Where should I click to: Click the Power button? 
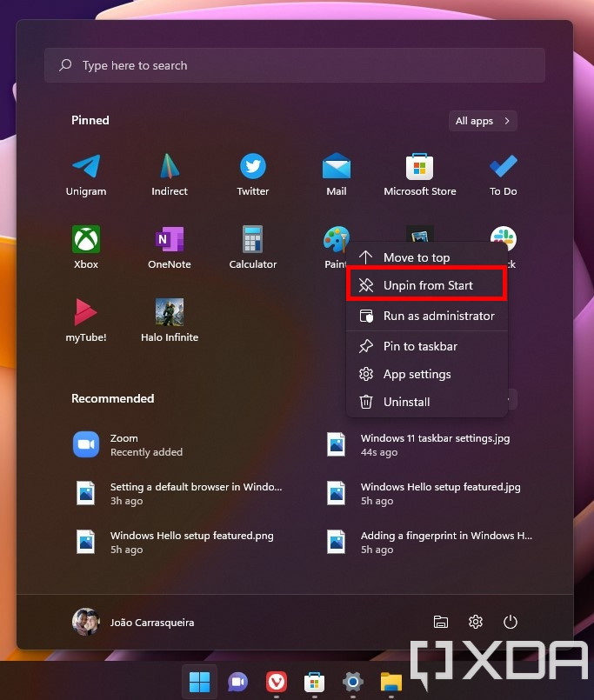(511, 622)
